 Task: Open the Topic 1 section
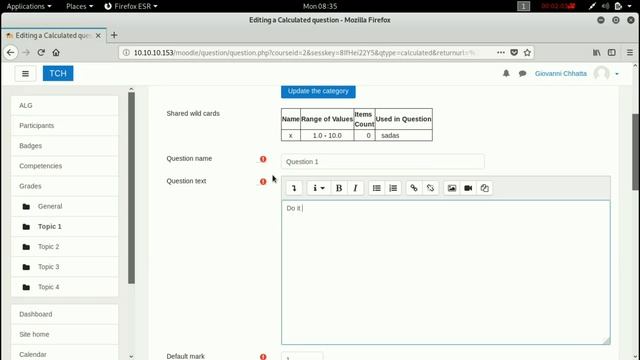tap(64, 227)
